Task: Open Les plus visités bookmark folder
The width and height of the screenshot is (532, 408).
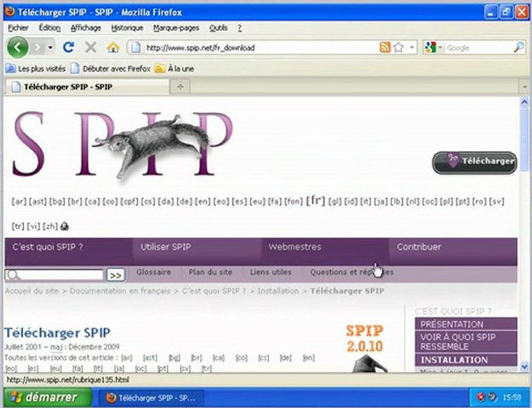Action: coord(36,69)
